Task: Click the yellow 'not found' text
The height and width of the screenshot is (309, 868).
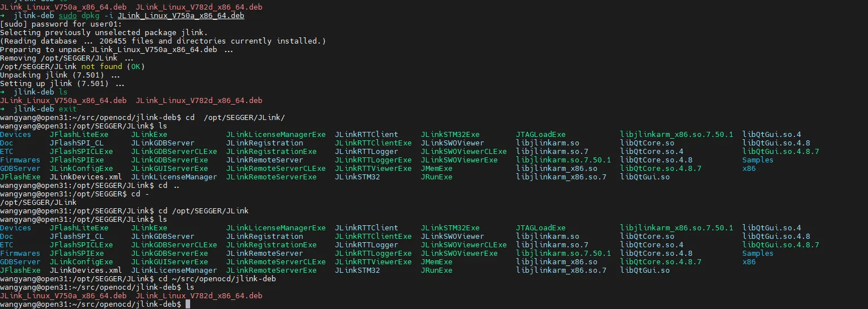Action: tap(102, 67)
